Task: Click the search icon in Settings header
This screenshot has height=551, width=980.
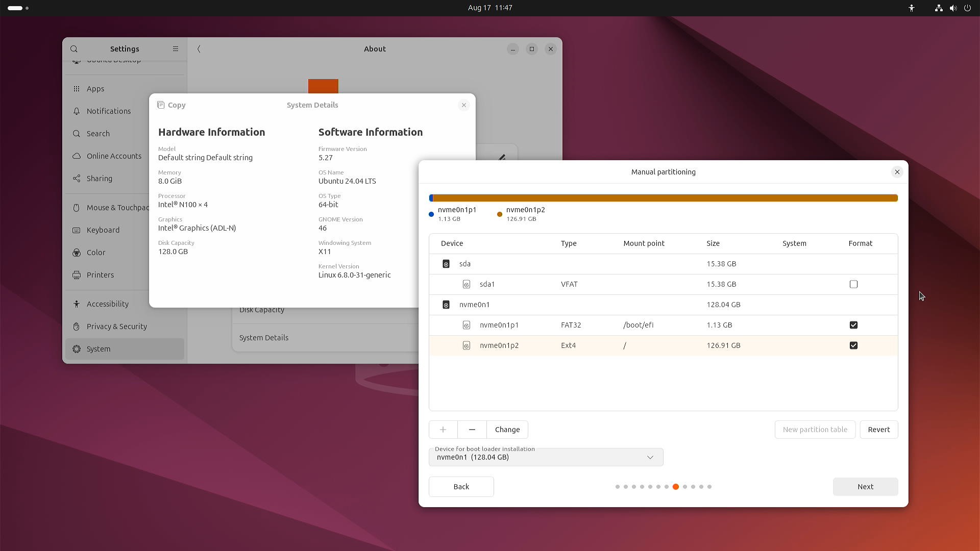Action: 74,49
